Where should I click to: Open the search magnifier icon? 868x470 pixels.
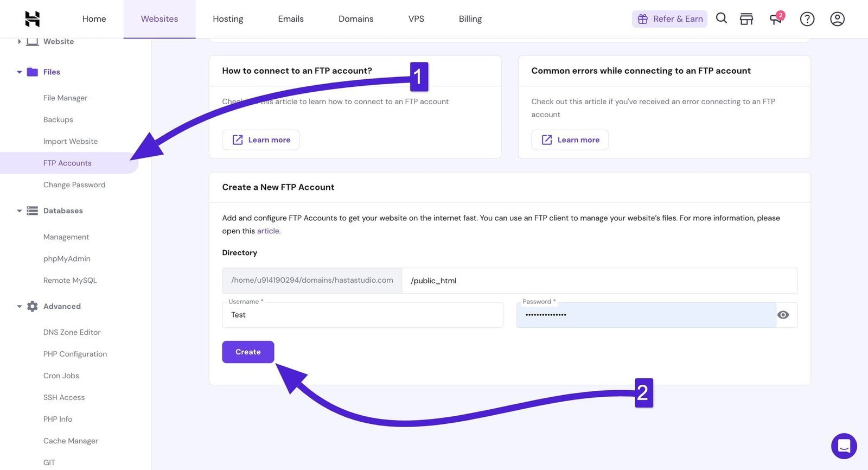coord(721,18)
